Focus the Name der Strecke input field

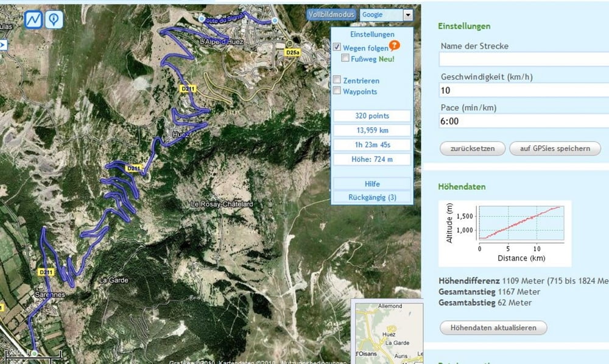tap(524, 60)
